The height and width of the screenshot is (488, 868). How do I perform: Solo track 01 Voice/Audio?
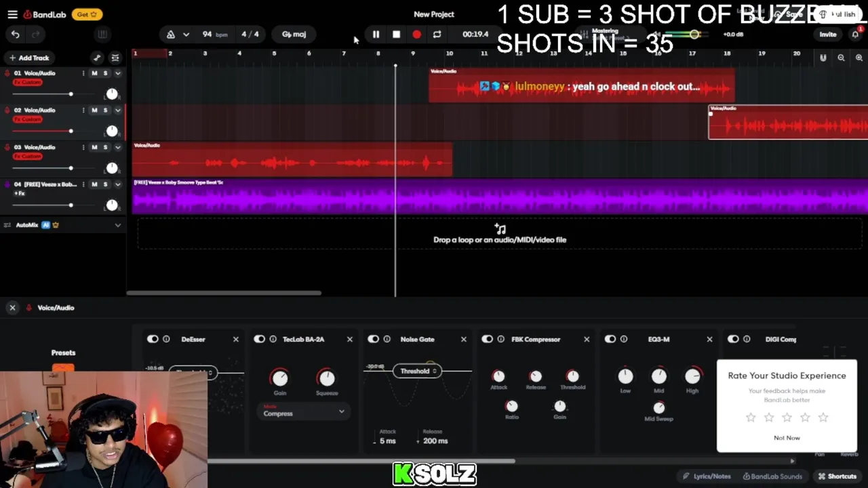tap(105, 73)
